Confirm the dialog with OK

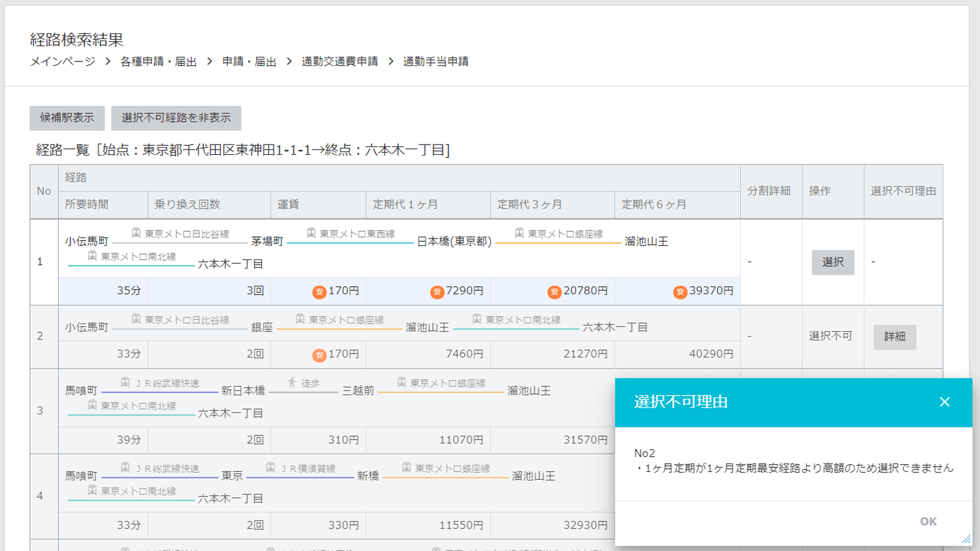pos(928,521)
